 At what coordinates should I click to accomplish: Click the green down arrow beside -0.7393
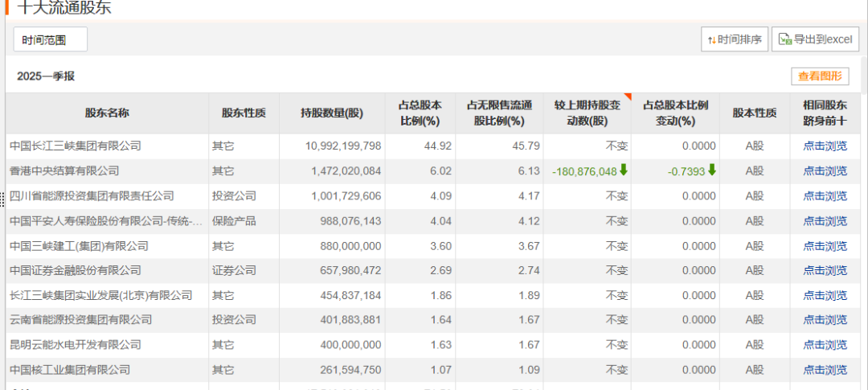[712, 170]
